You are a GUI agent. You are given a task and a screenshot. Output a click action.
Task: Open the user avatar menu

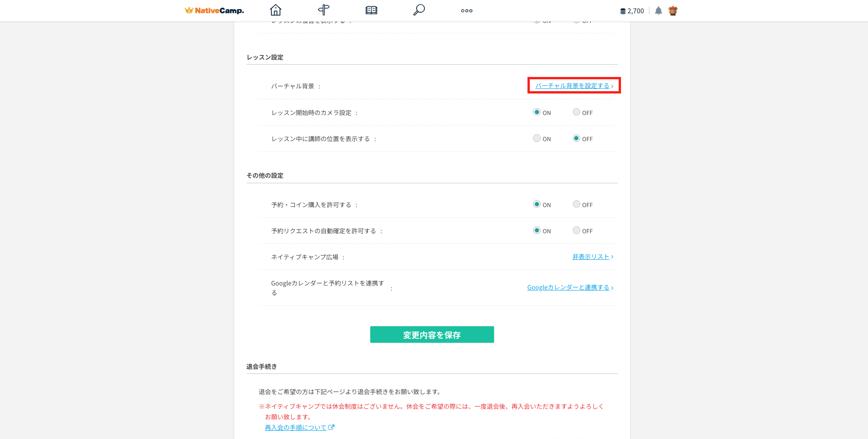coord(673,11)
